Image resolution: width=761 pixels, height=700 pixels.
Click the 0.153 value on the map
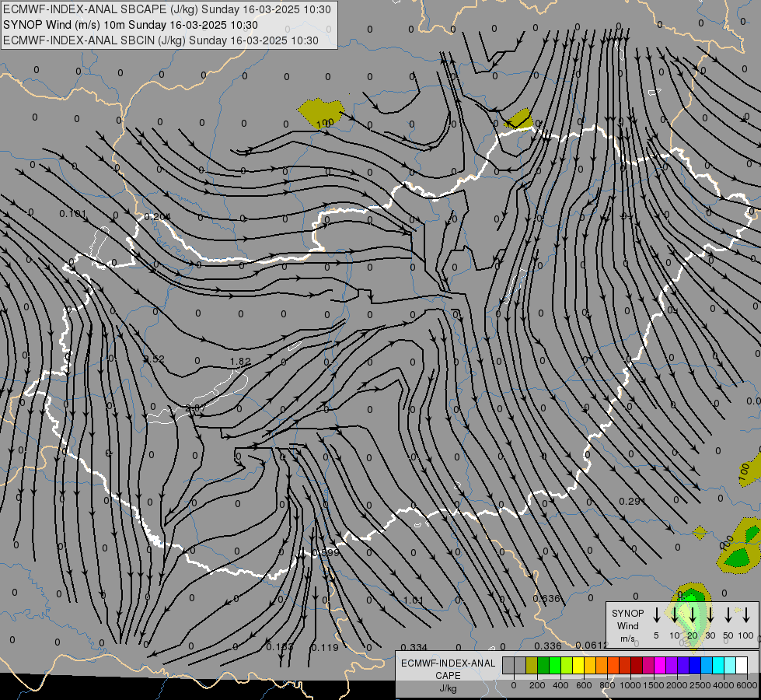tap(280, 647)
